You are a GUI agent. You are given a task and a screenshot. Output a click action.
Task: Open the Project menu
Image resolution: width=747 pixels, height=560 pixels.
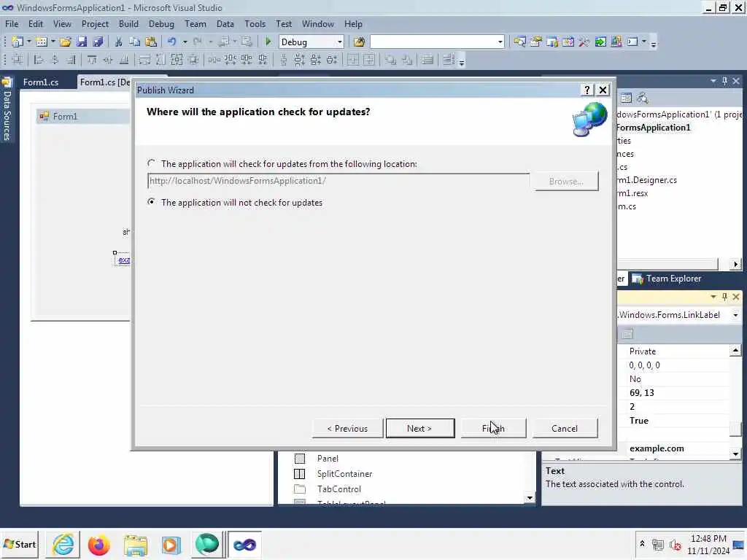tap(95, 24)
